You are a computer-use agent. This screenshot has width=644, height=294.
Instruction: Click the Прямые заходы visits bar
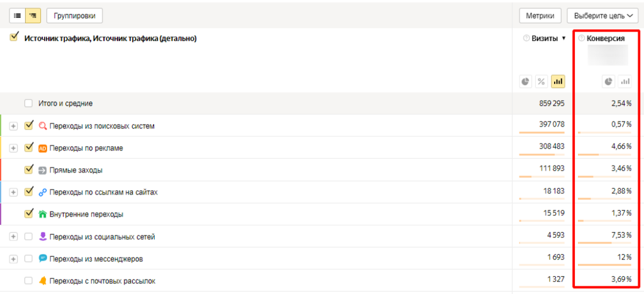(526, 177)
